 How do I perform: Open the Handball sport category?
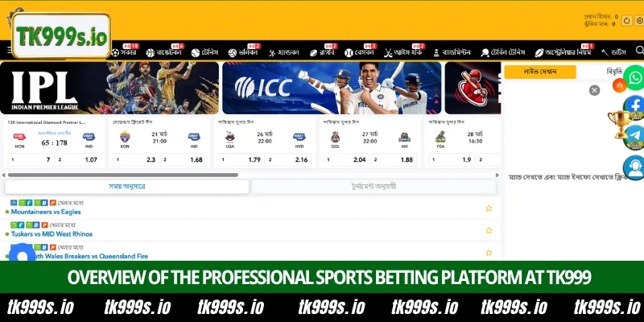tap(284, 52)
